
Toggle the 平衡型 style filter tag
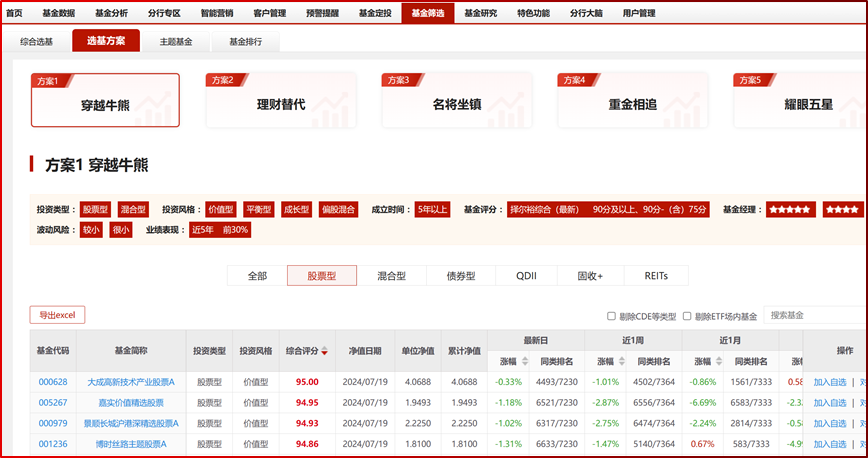tap(259, 209)
